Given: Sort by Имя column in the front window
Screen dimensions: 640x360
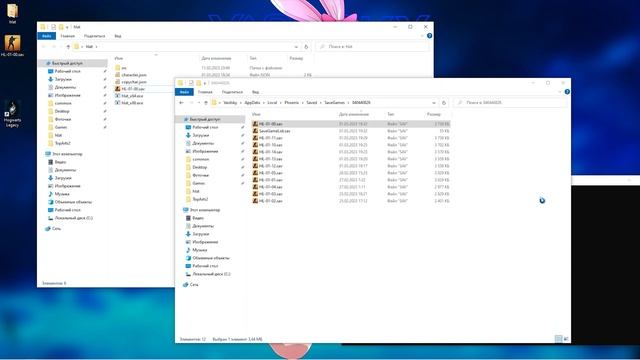Looking at the screenshot, I should [256, 114].
